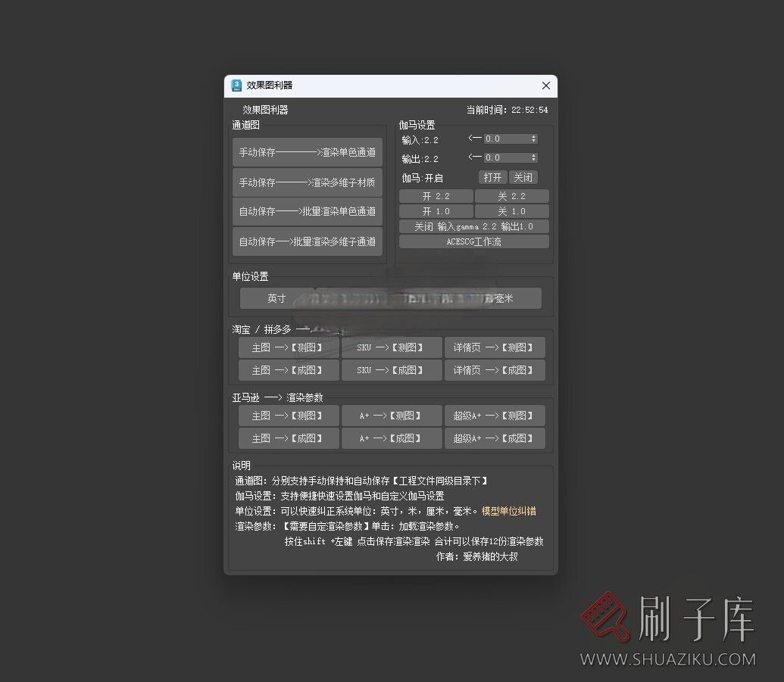Click the 按住shift +左键 instruction line
784x682 pixels.
[414, 542]
